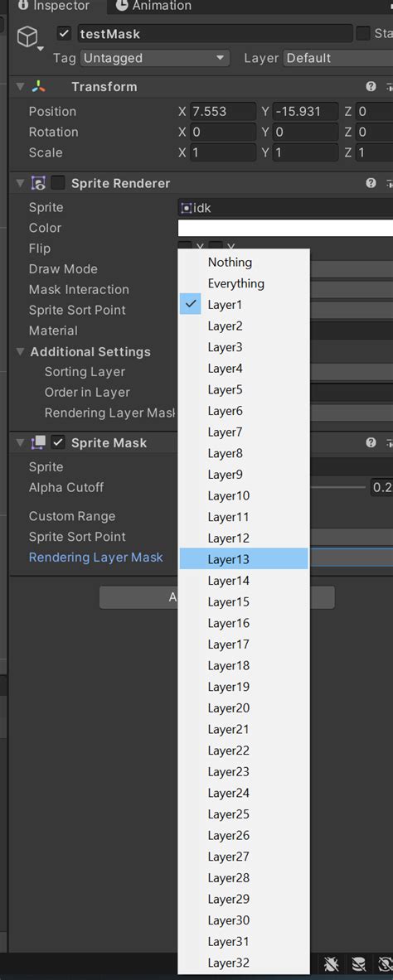Disable the Sprite Mask component checkbox
The width and height of the screenshot is (393, 980).
point(58,442)
